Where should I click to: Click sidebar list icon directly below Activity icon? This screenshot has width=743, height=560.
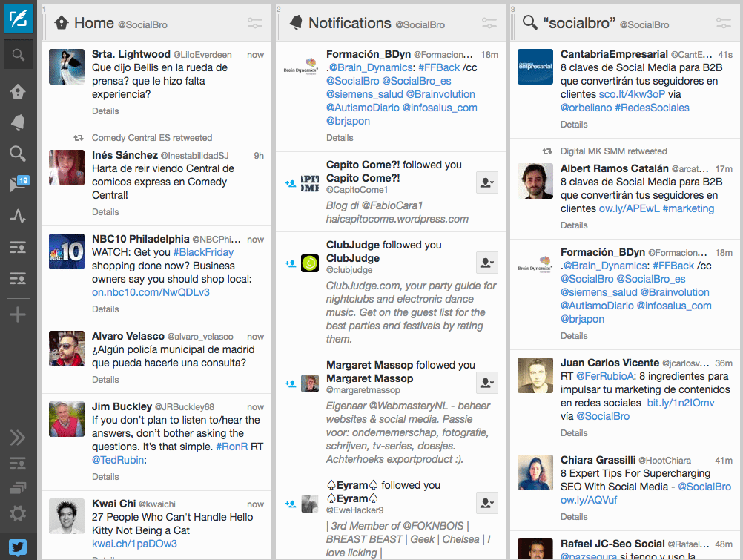(18, 248)
